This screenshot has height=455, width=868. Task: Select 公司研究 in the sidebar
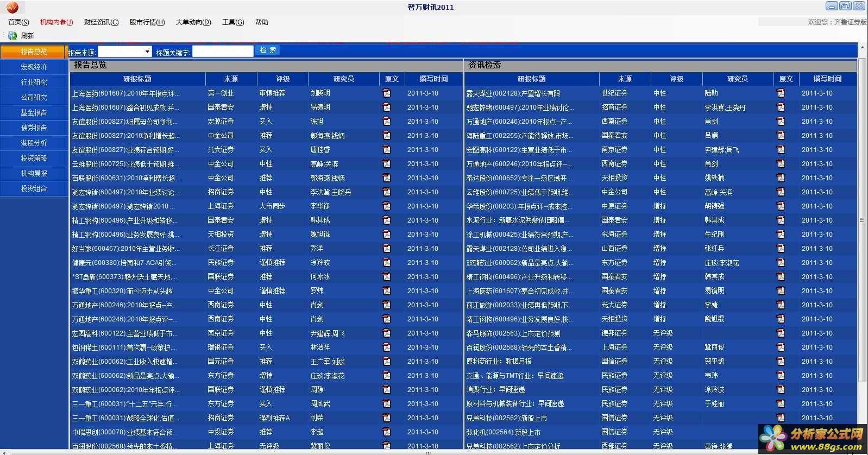pyautogui.click(x=34, y=97)
